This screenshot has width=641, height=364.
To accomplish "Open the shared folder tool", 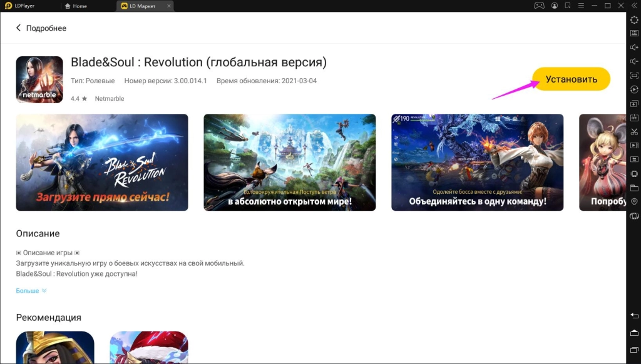I will 634,189.
